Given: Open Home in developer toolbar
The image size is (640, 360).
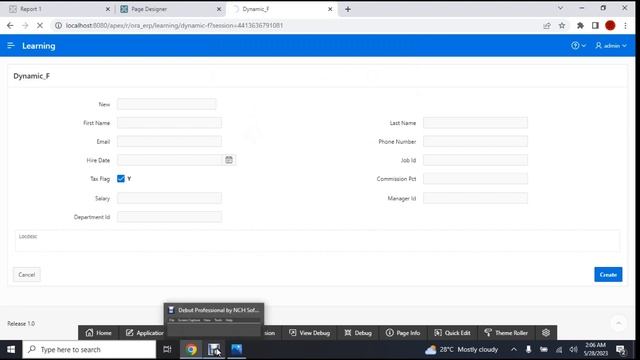Looking at the screenshot, I should 98,333.
